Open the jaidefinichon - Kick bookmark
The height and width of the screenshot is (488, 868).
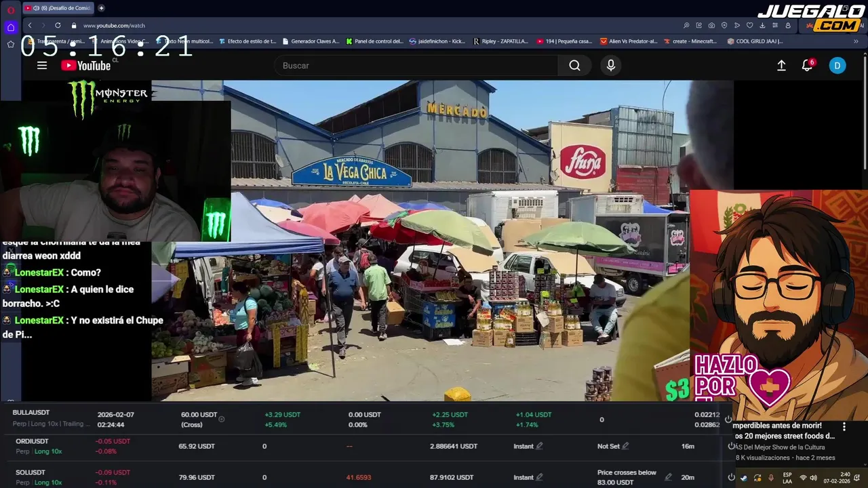click(x=437, y=41)
